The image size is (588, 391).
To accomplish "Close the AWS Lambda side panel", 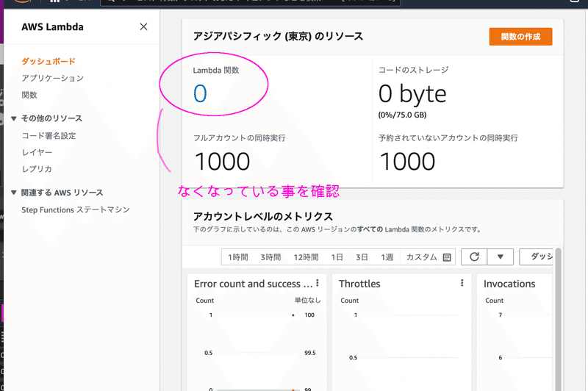I will (143, 26).
